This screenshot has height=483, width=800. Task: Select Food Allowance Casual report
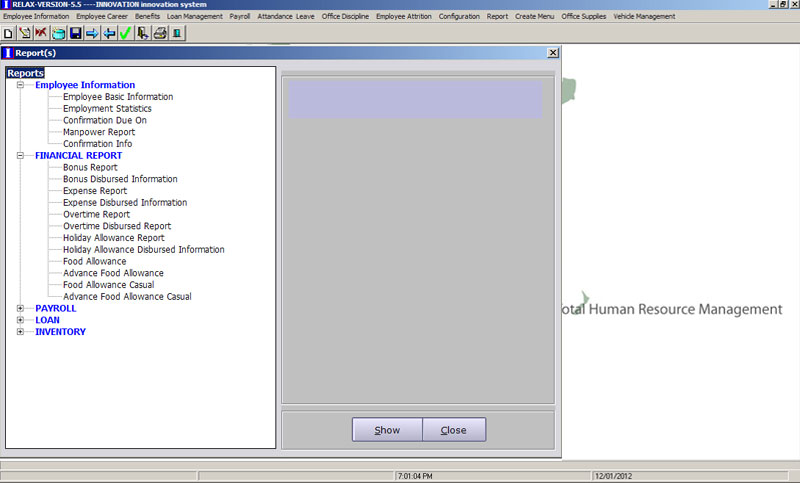[x=109, y=285]
